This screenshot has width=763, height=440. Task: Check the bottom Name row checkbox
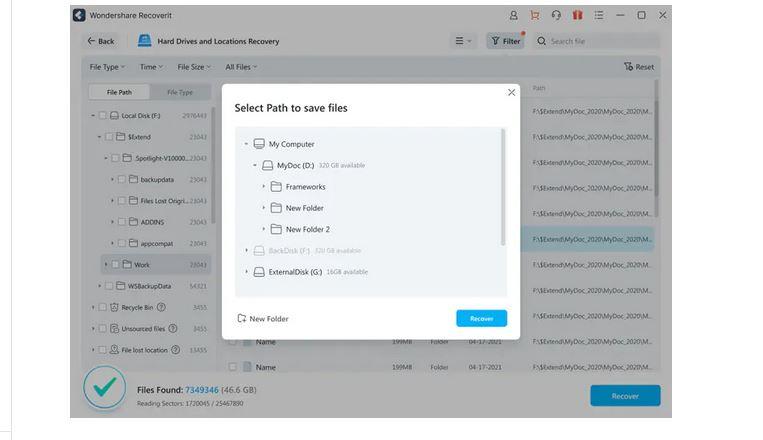point(233,367)
